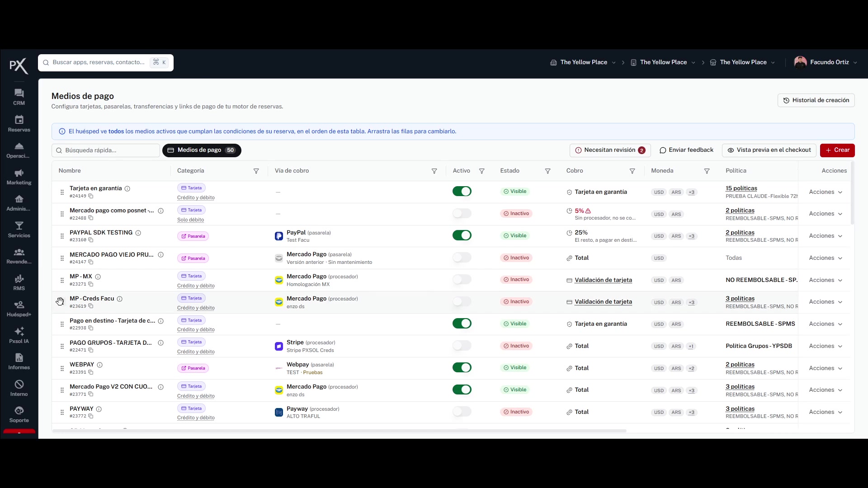The height and width of the screenshot is (488, 868).
Task: Click info icon next to PAYPAL SDK TESTING
Action: [138, 233]
